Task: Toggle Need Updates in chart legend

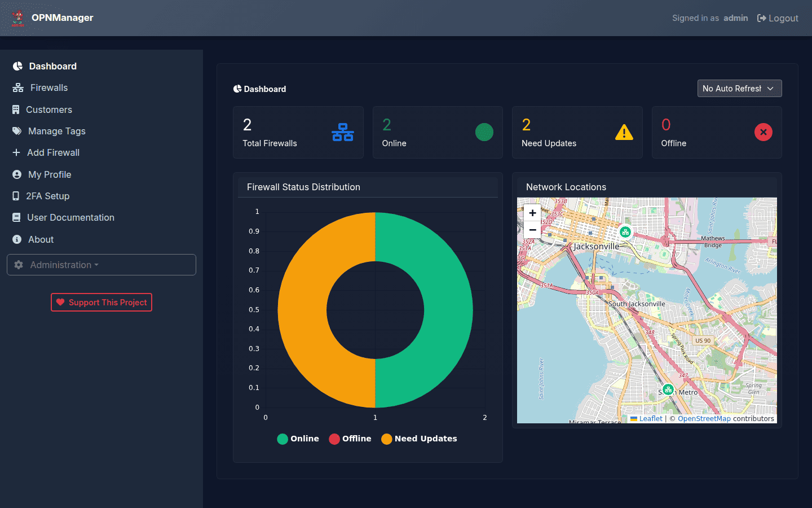Action: pyautogui.click(x=419, y=439)
